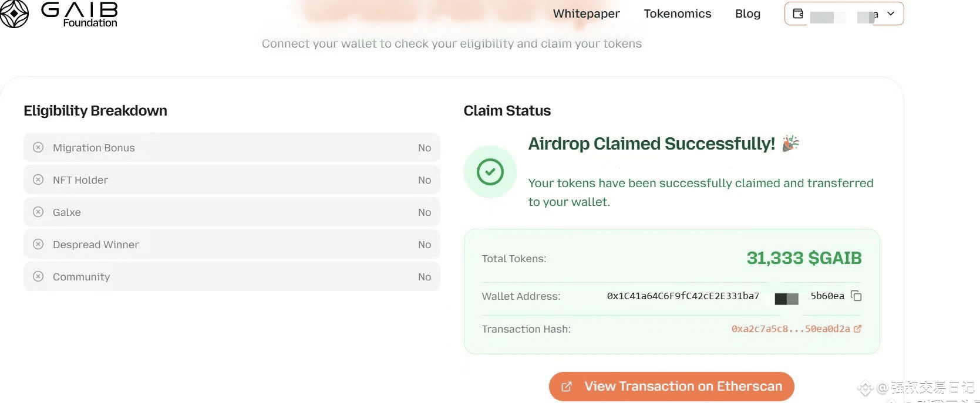Select the Migration Bonus eligibility row
This screenshot has width=980, height=403.
click(x=231, y=148)
